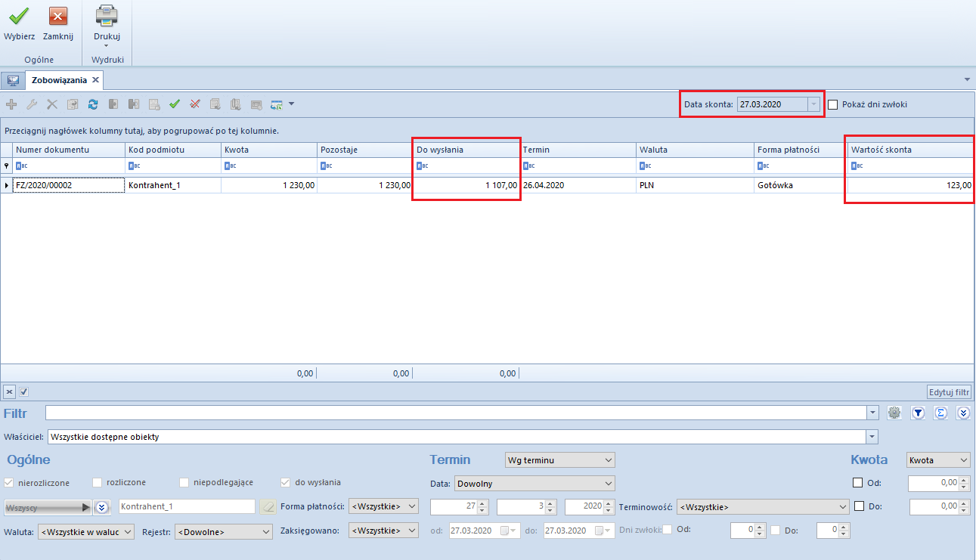Open the Zaksięgowano dropdown
The image size is (976, 560).
383,531
